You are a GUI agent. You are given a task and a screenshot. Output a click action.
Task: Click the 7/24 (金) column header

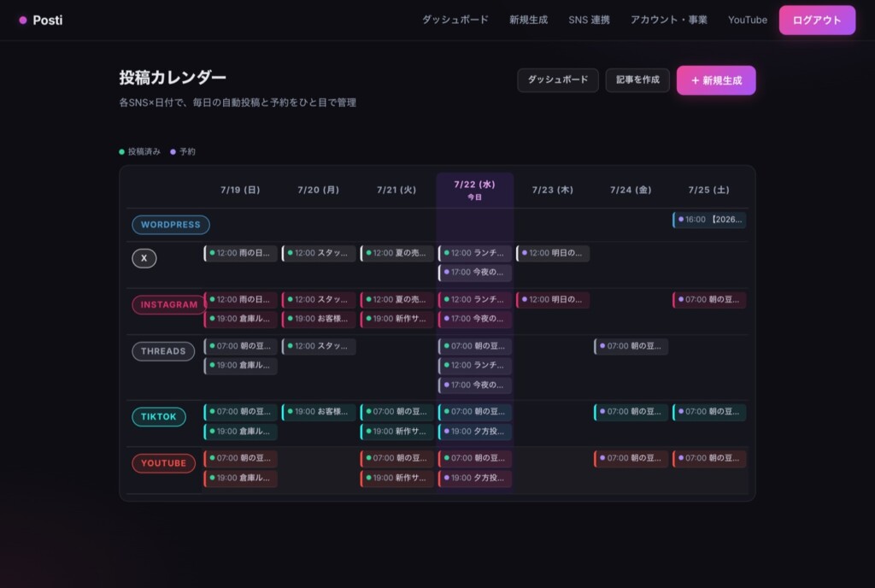pos(631,190)
